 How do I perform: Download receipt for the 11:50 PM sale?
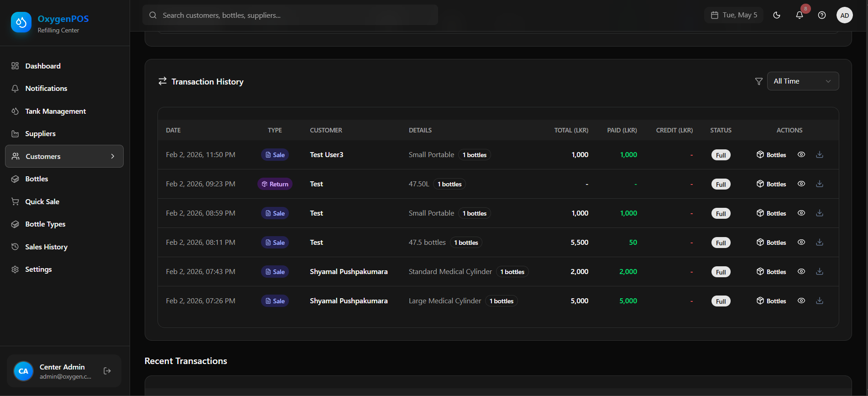(x=820, y=154)
